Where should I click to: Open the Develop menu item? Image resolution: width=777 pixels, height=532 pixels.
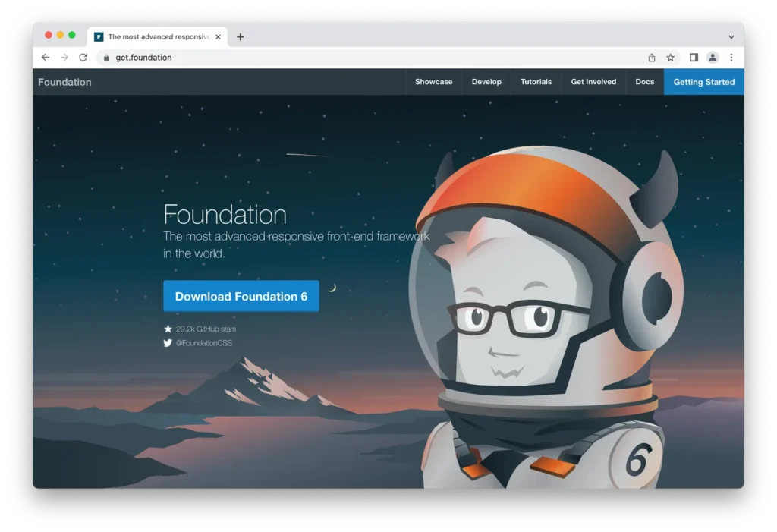pyautogui.click(x=486, y=82)
